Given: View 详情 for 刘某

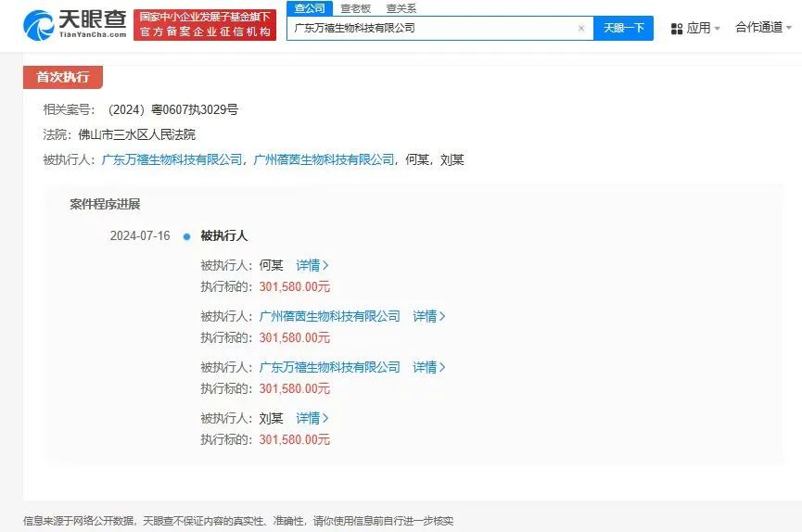Looking at the screenshot, I should pos(312,418).
